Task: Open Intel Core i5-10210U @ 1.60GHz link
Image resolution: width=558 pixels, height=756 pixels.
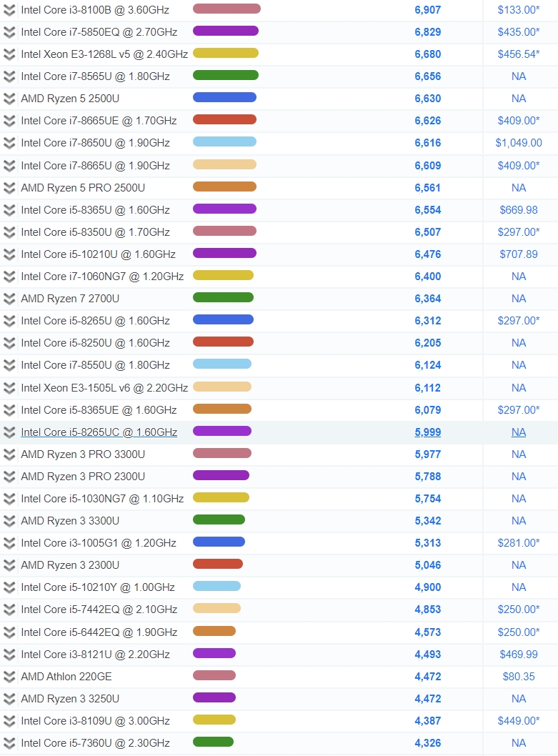Action: pos(99,254)
